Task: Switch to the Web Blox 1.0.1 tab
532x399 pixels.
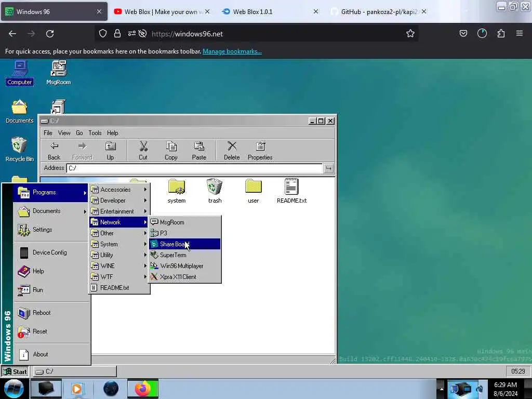Action: pos(270,11)
